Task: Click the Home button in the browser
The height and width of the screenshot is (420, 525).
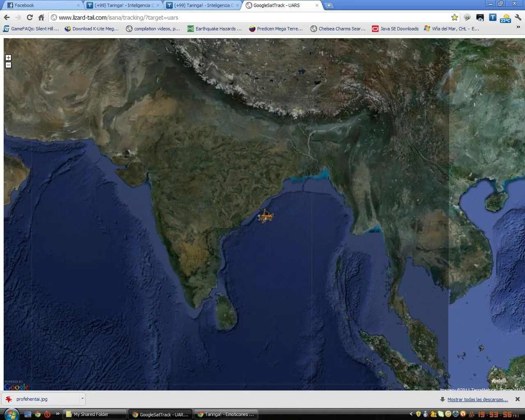Action: point(41,18)
